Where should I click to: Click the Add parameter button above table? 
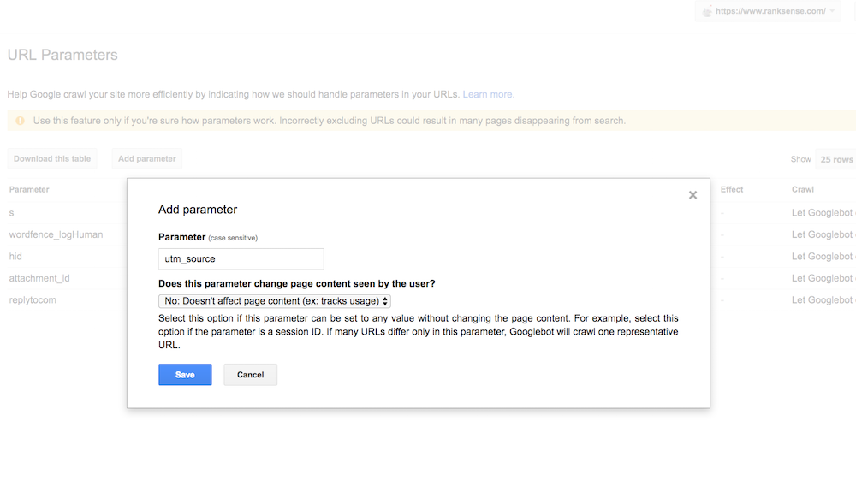[x=147, y=158]
